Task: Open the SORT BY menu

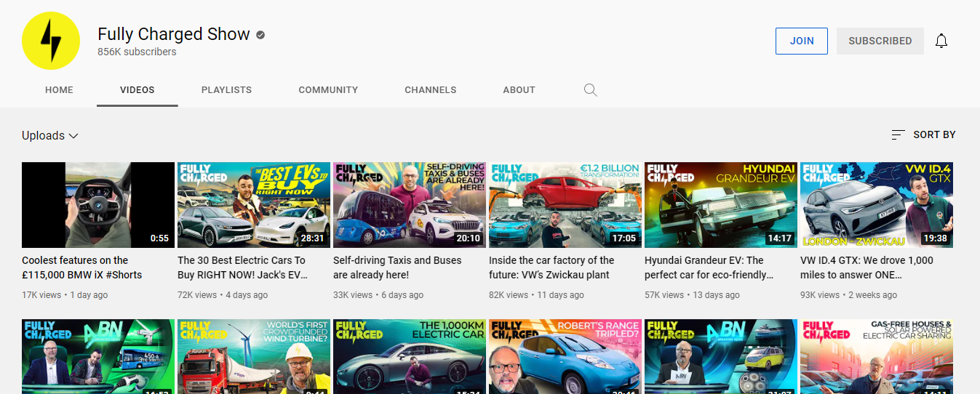Action: 923,134
